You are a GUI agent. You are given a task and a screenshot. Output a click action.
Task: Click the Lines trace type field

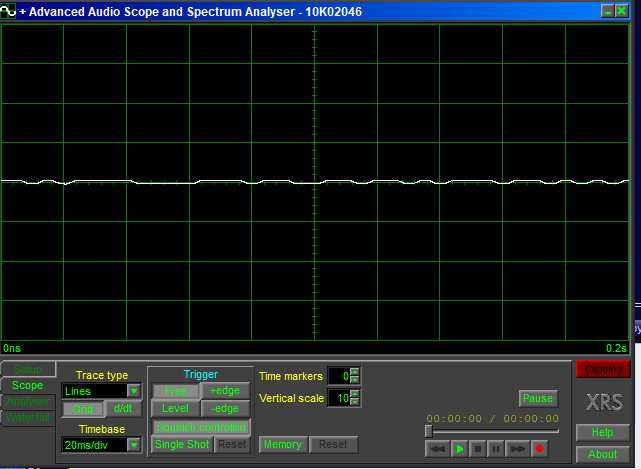pos(95,391)
